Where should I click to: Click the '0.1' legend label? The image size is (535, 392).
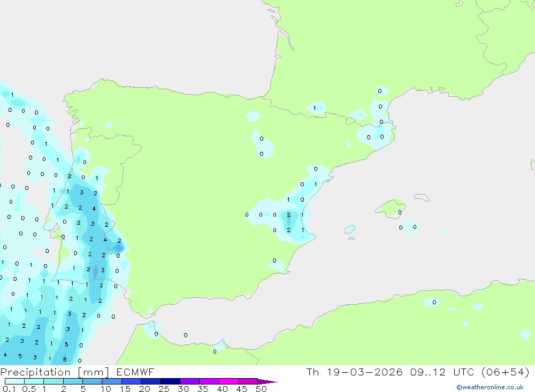(x=9, y=389)
